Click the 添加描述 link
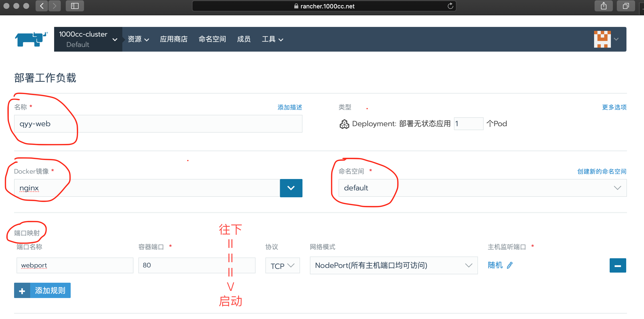The width and height of the screenshot is (644, 319). (x=290, y=107)
